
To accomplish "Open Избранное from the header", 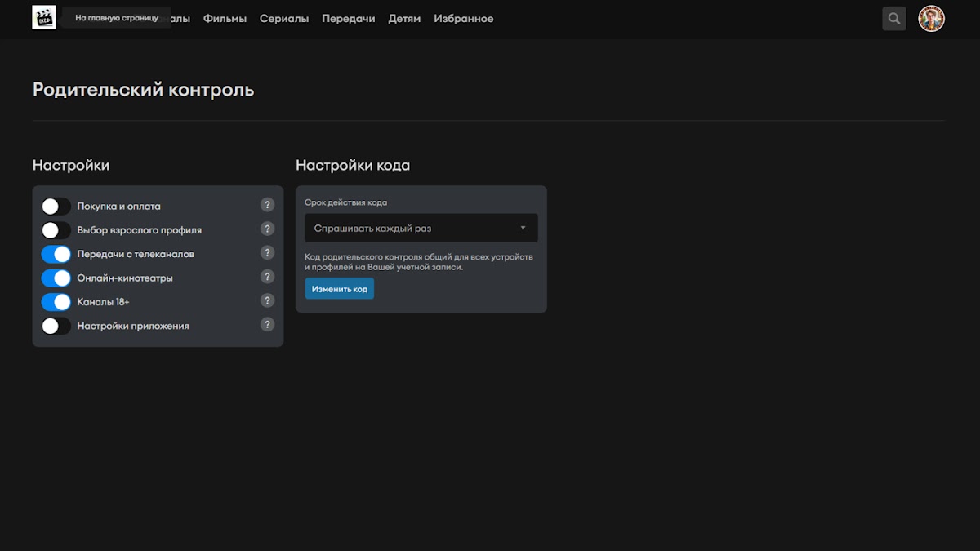I will click(x=463, y=19).
